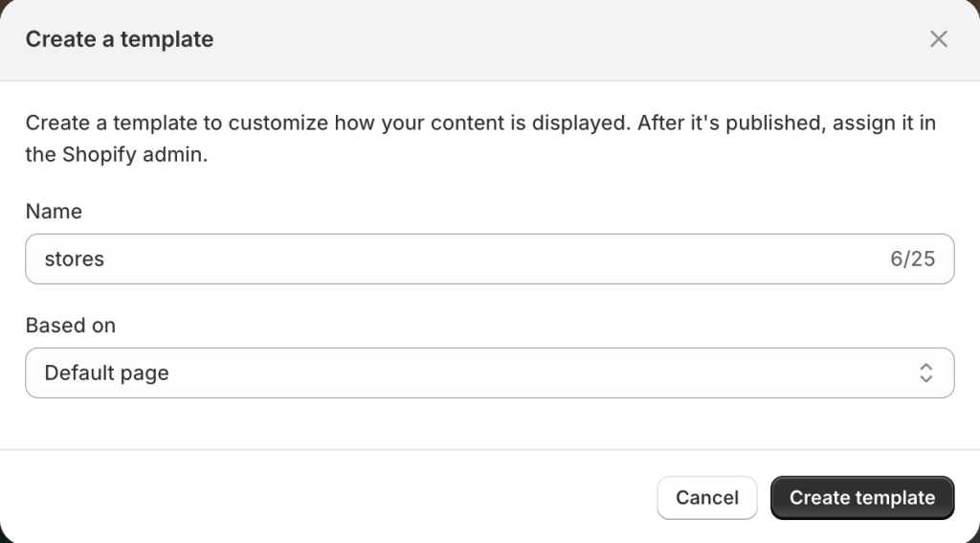
Task: Click the word stores in Name field
Action: pyautogui.click(x=75, y=260)
